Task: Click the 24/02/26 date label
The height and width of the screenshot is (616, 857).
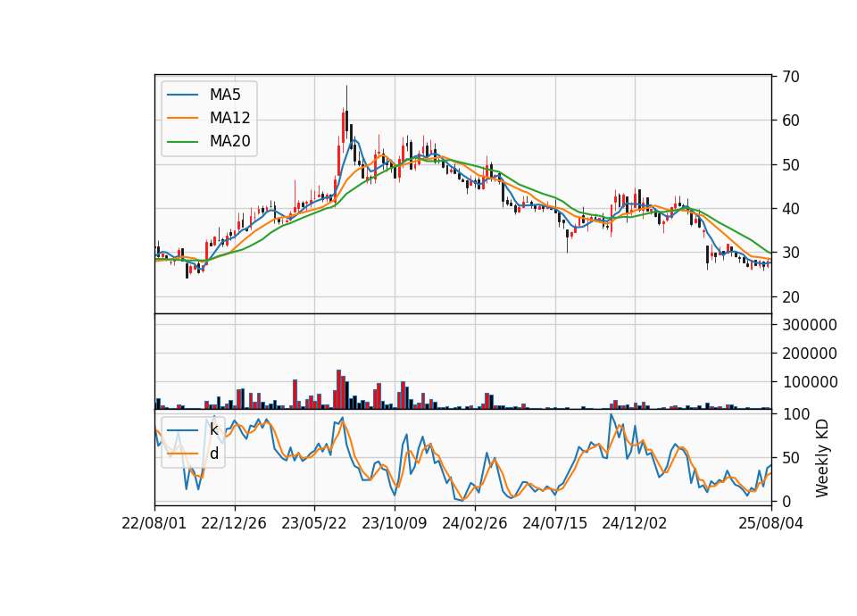Action: [x=474, y=523]
